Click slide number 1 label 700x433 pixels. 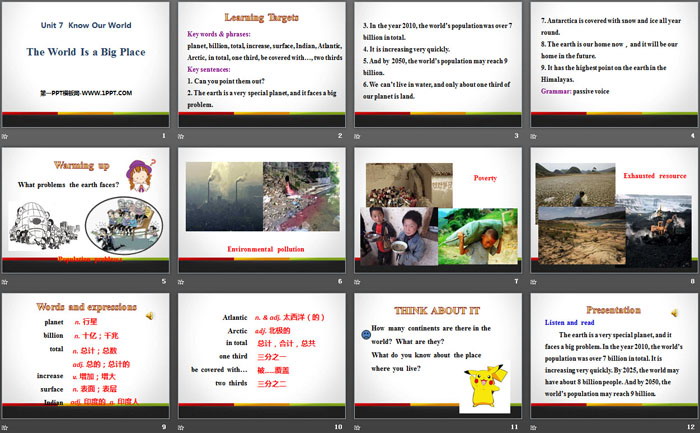[x=164, y=136]
